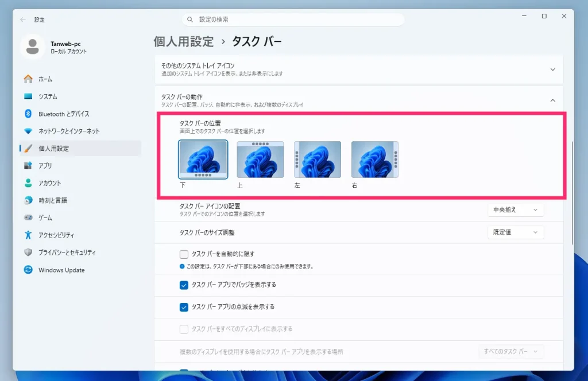
Task: Open ゲーム settings
Action: (80, 217)
